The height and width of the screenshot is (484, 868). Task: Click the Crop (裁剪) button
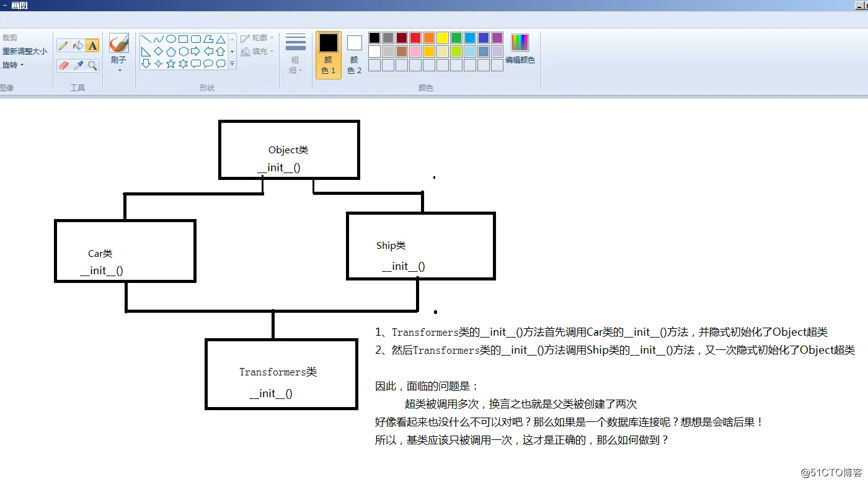pyautogui.click(x=10, y=38)
